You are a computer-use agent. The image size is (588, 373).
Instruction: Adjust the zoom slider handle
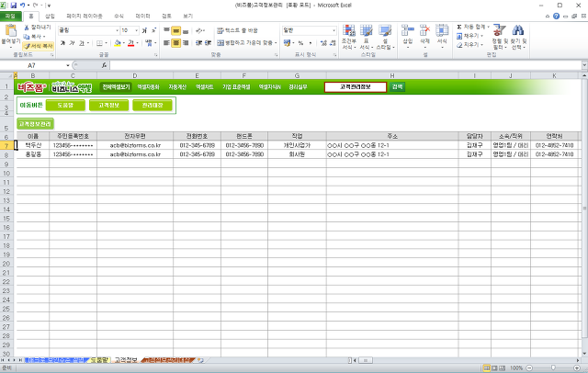click(x=553, y=368)
